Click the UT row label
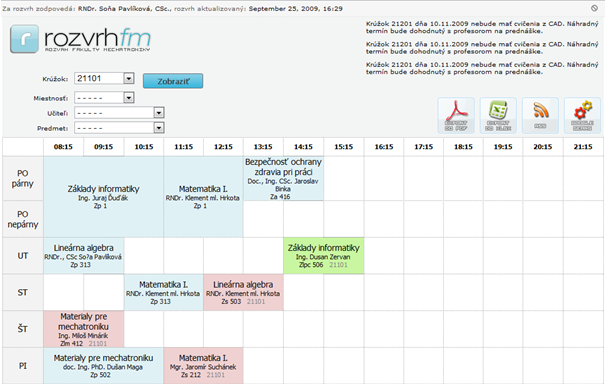The image size is (606, 384). pyautogui.click(x=23, y=256)
